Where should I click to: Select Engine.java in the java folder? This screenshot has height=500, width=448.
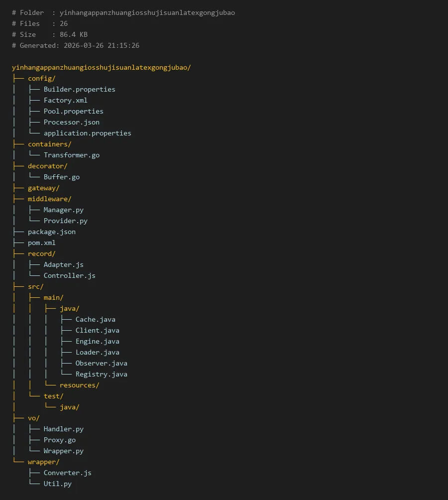(97, 341)
